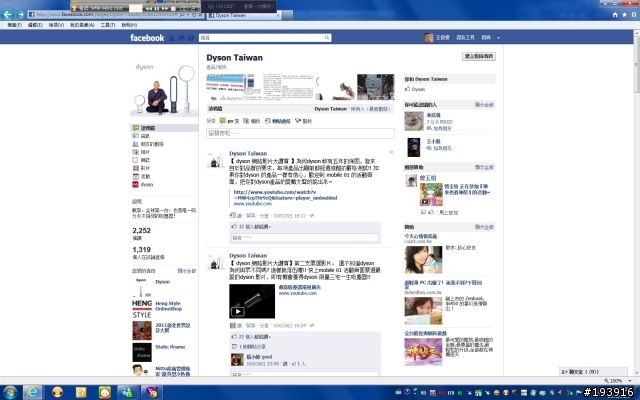The height and width of the screenshot is (400, 640).
Task: Open the Facebook notifications globe icon
Action: click(x=191, y=38)
